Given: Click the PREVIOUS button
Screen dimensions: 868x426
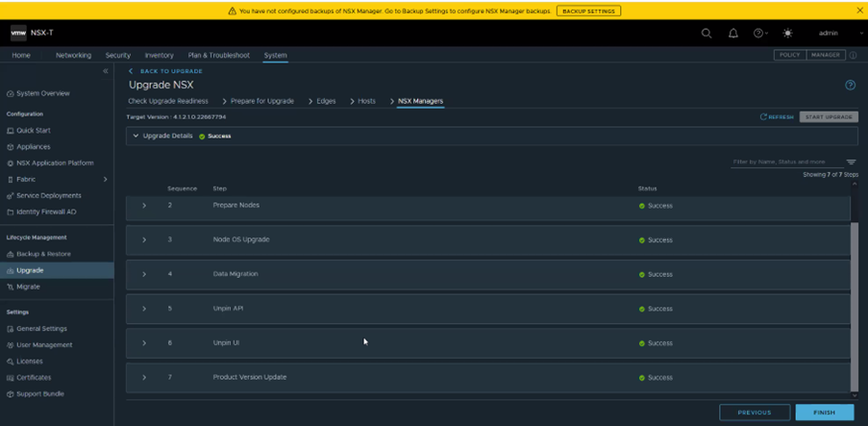Looking at the screenshot, I should click(x=755, y=413).
